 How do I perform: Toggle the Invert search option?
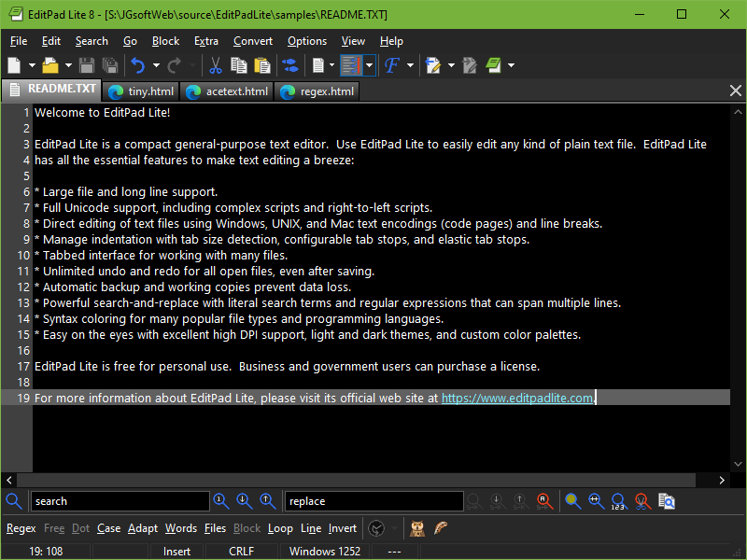[x=343, y=528]
